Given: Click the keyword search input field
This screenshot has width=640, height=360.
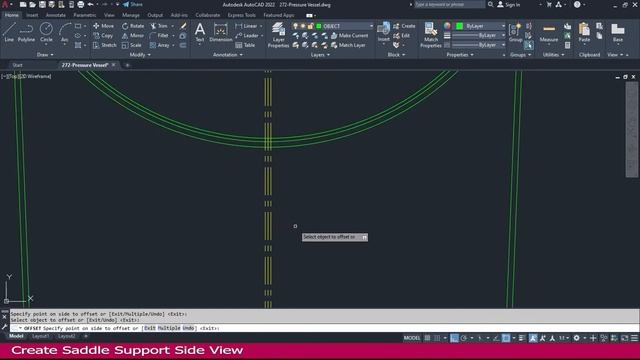Looking at the screenshot, I should [449, 4].
